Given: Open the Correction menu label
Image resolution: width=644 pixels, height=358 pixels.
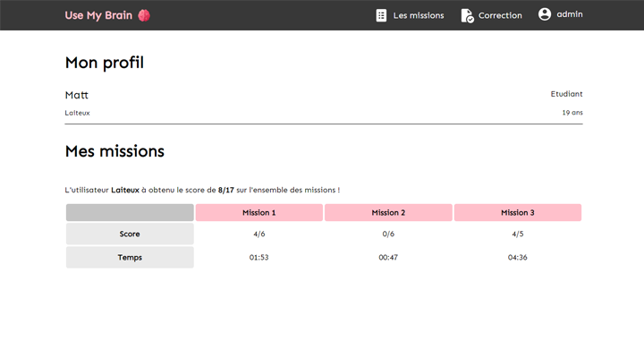Looking at the screenshot, I should (500, 15).
